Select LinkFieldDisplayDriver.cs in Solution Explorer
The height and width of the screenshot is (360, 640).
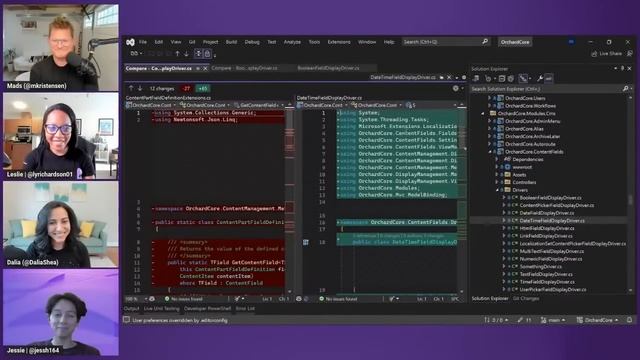click(x=546, y=236)
